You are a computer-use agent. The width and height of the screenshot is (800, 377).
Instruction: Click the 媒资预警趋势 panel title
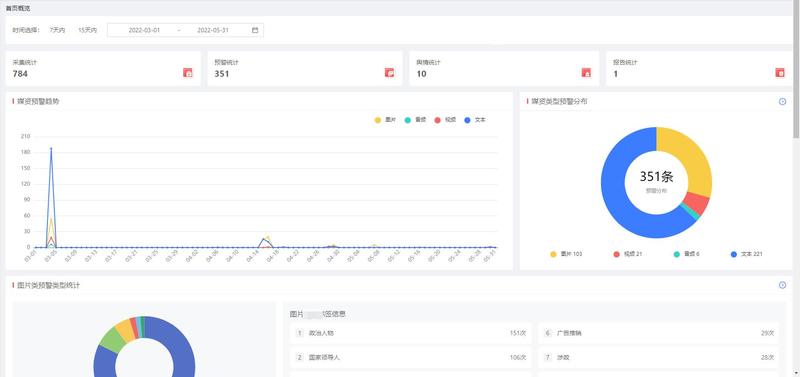38,102
